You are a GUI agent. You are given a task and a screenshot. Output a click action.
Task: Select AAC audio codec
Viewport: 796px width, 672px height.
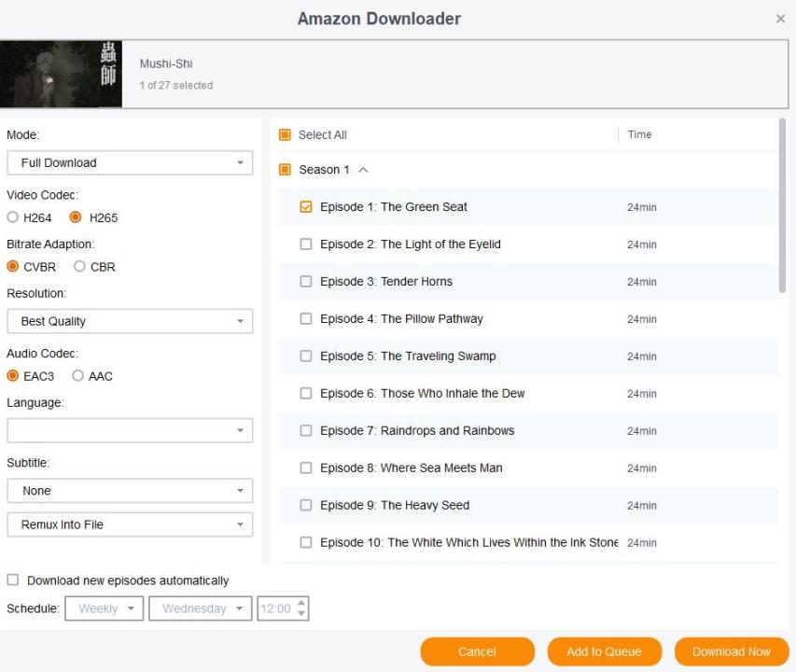pyautogui.click(x=77, y=376)
